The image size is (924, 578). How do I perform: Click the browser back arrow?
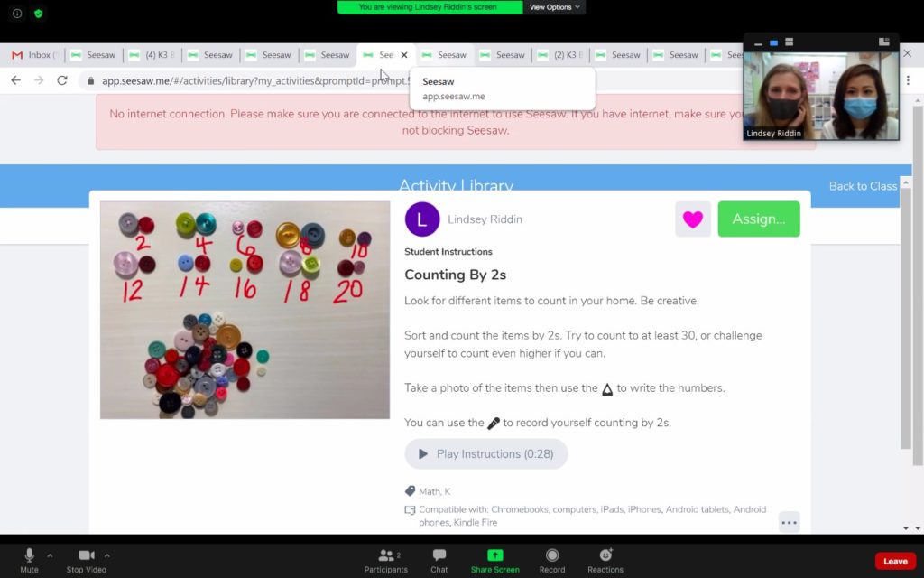(x=15, y=80)
